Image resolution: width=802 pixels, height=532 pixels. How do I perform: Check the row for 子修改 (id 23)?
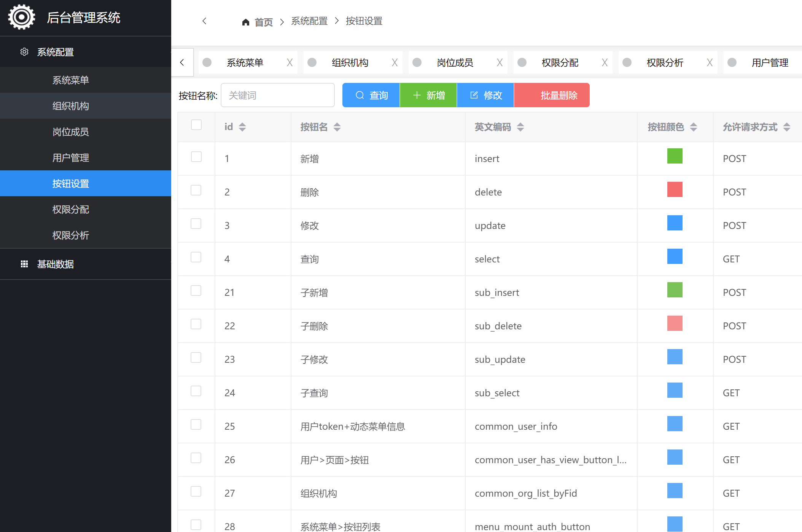pos(196,358)
